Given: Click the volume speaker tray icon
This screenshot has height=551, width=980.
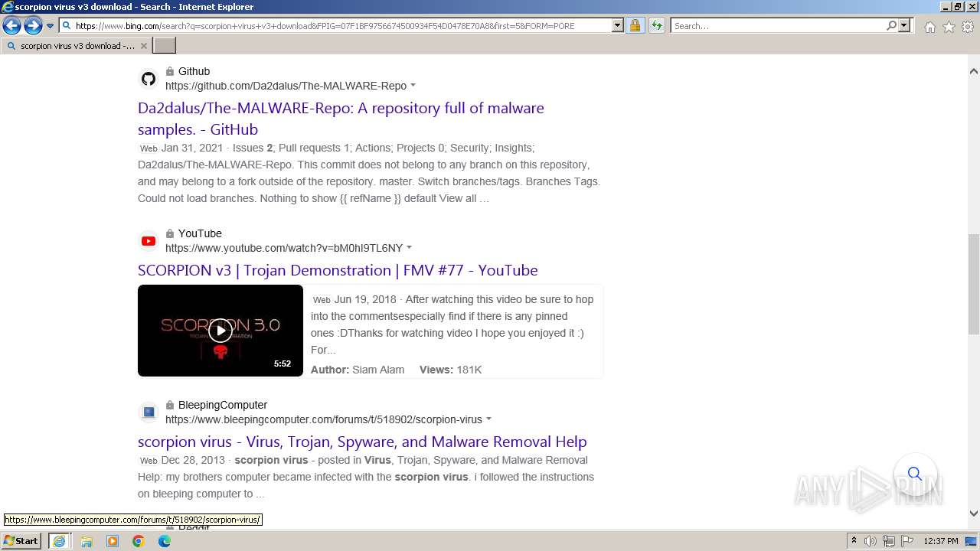Looking at the screenshot, I should 871,541.
